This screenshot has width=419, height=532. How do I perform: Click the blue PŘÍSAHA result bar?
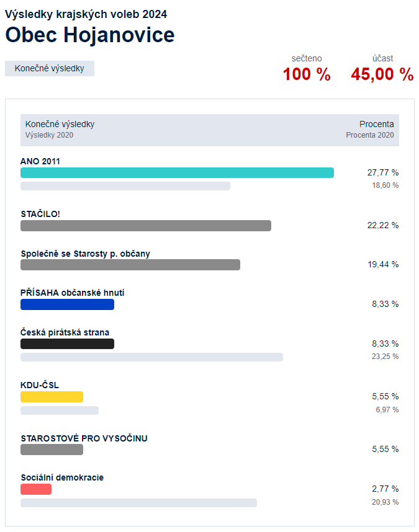click(x=67, y=304)
